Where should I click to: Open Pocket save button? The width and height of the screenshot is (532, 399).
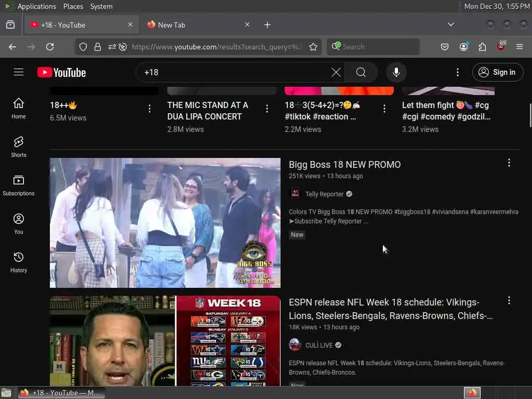pos(445,47)
